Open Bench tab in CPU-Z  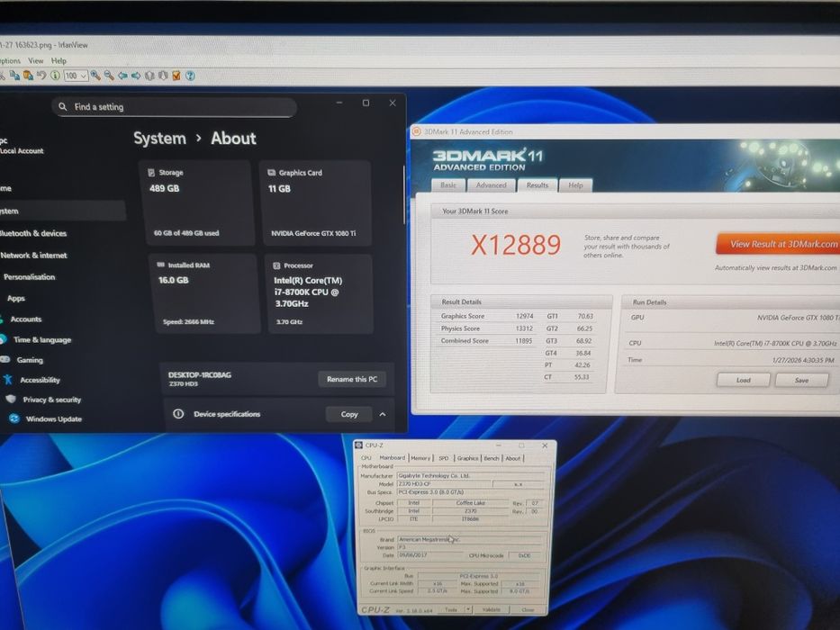492,458
